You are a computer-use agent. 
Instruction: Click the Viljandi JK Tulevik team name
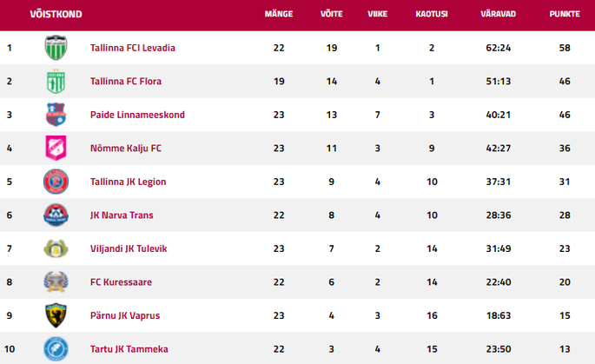click(x=129, y=248)
